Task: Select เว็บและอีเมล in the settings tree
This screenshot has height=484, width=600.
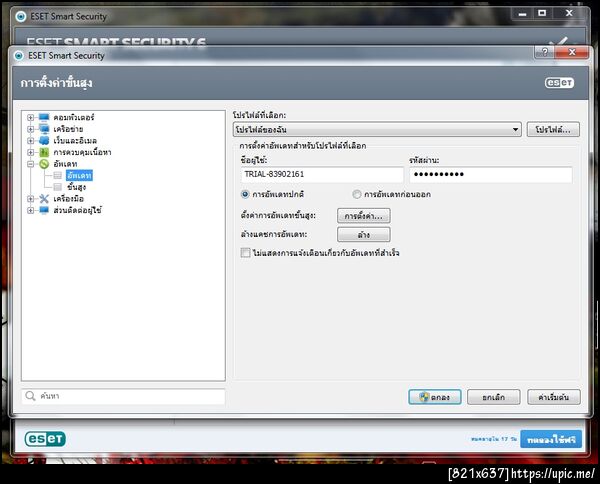Action: 75,141
